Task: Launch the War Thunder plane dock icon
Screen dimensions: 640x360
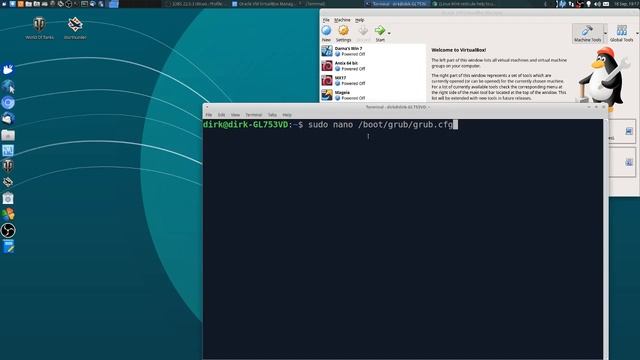Action: point(8,182)
